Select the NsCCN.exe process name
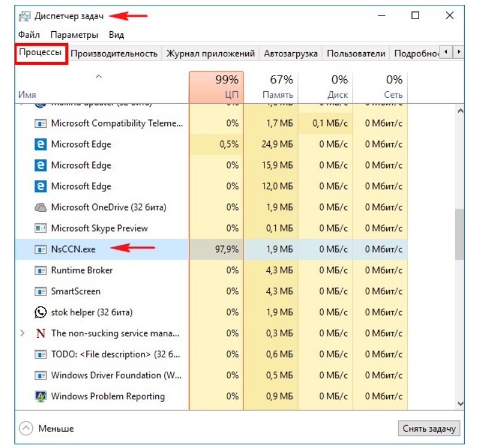The height and width of the screenshot is (448, 481). [73, 249]
